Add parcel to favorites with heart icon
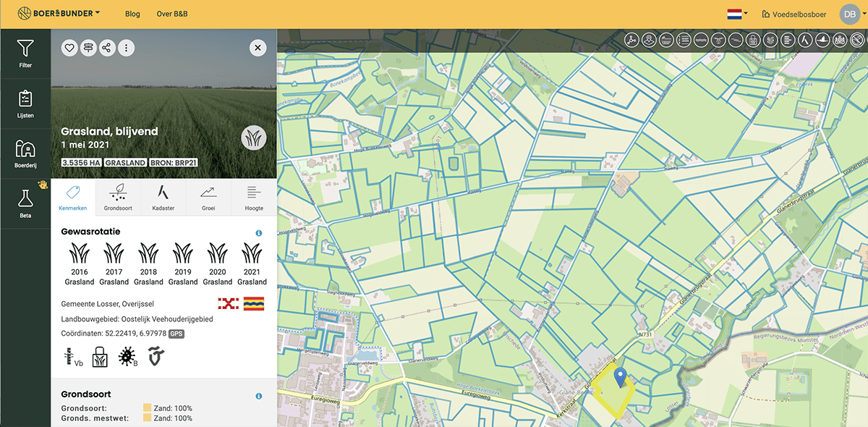 [69, 48]
